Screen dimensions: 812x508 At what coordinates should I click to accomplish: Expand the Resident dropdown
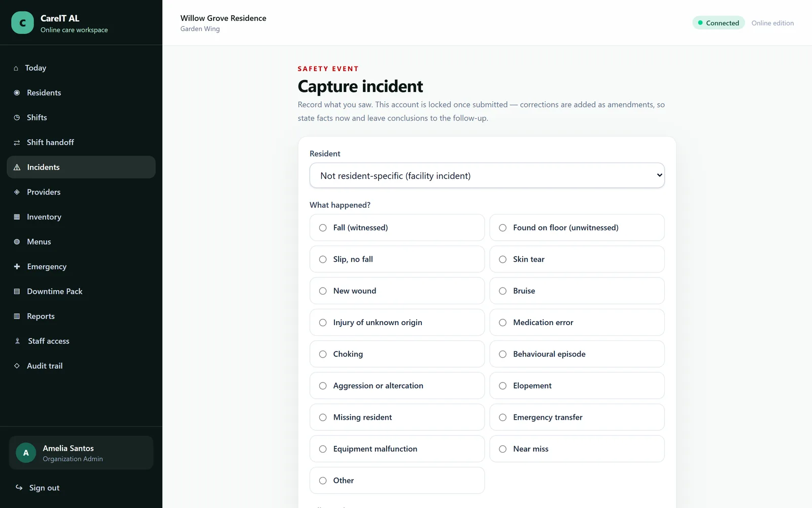[x=487, y=175]
